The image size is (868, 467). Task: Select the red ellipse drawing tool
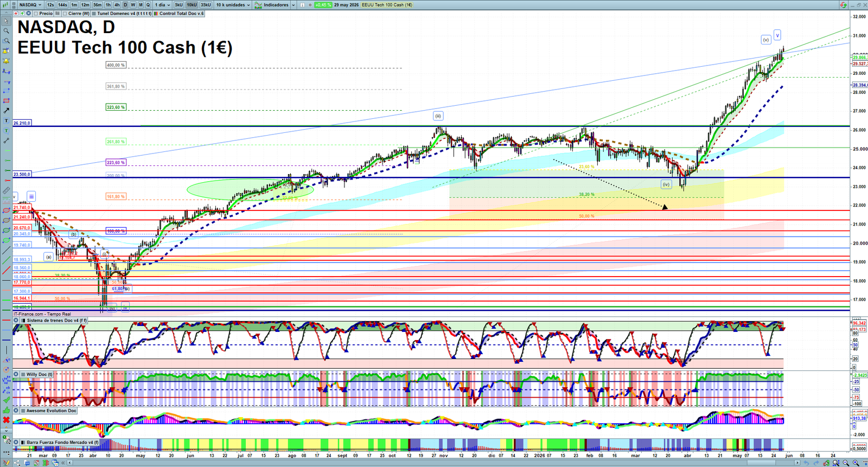[6, 210]
